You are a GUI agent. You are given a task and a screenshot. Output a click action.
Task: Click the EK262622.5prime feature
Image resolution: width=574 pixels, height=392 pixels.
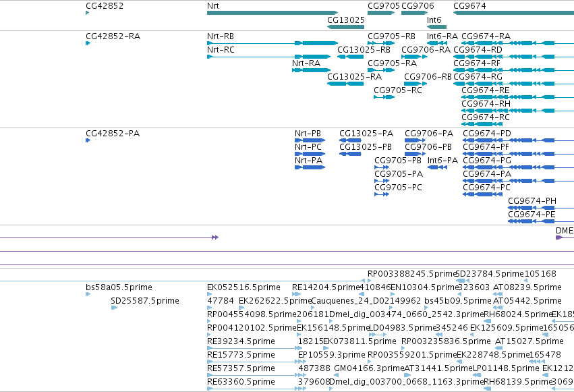[241, 308]
